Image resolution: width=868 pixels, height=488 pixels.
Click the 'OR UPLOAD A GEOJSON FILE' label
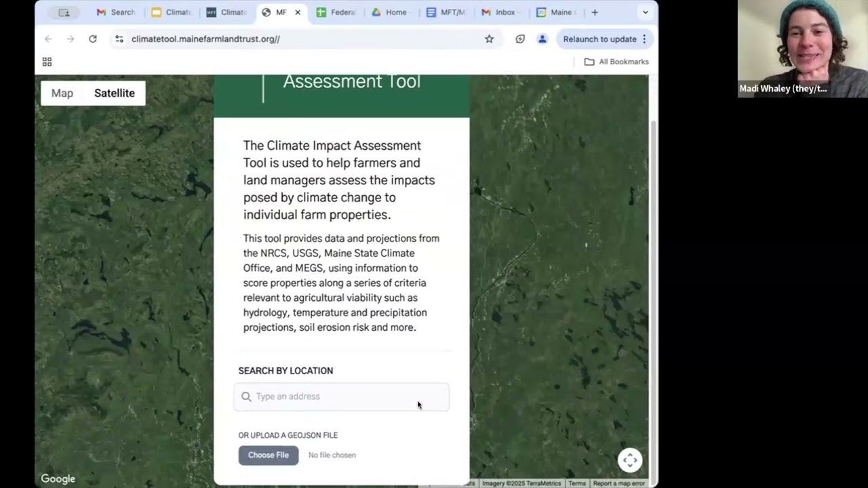288,435
